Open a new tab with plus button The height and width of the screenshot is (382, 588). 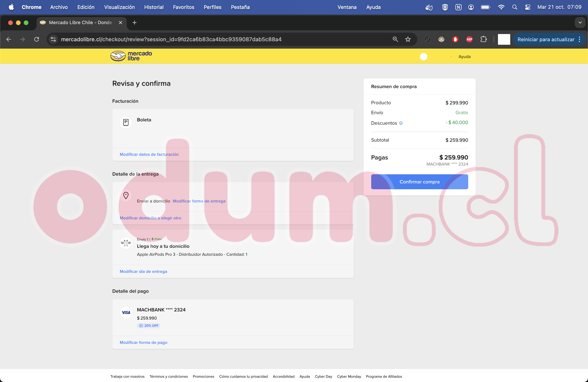pyautogui.click(x=134, y=23)
